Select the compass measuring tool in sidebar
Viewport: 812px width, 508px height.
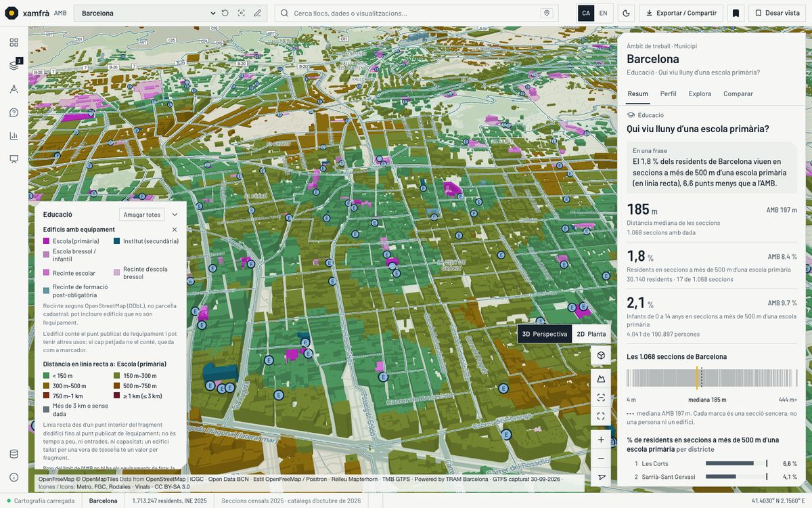tap(14, 89)
